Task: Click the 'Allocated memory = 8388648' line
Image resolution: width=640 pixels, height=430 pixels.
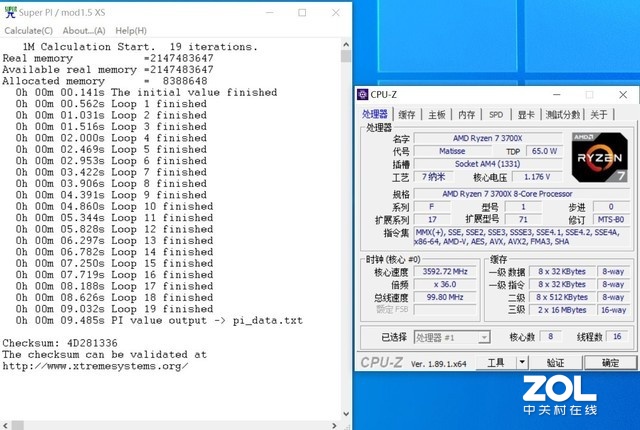Action: pos(105,81)
